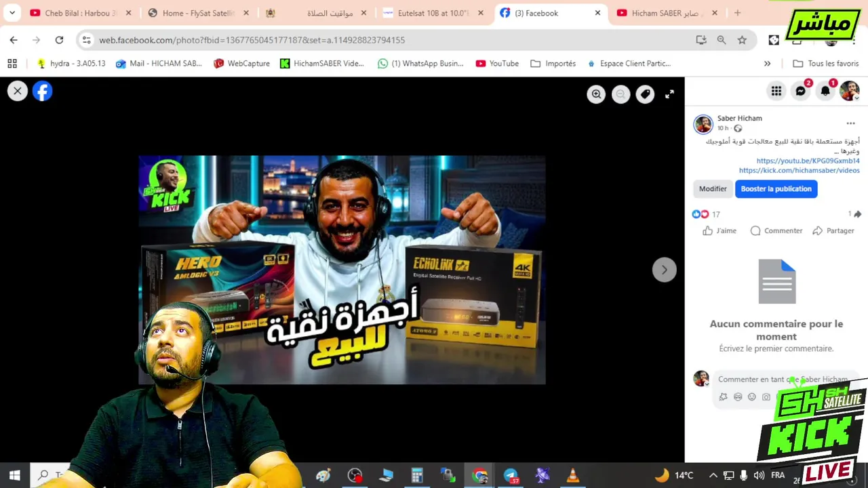Screen dimensions: 868x488
Task: Open the emoji picker in comment box
Action: (x=751, y=397)
